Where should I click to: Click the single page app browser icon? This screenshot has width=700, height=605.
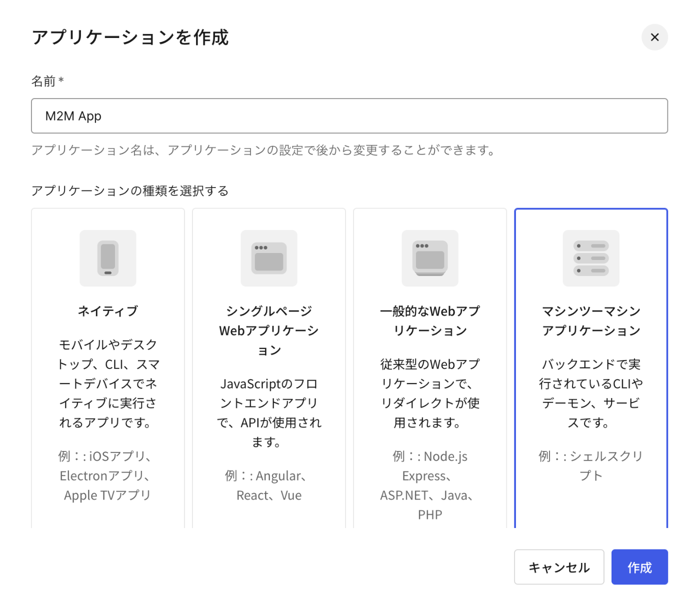(269, 258)
